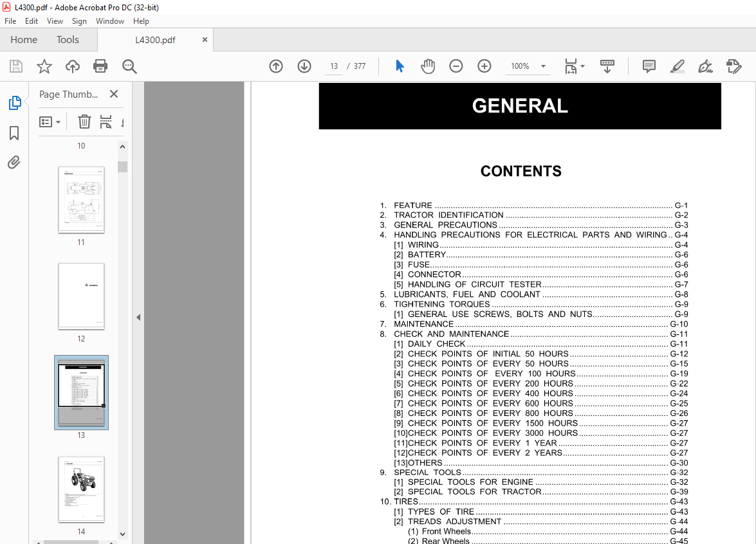Screen dimensions: 756x544
Task: Activate the Hand pan tool
Action: click(428, 66)
